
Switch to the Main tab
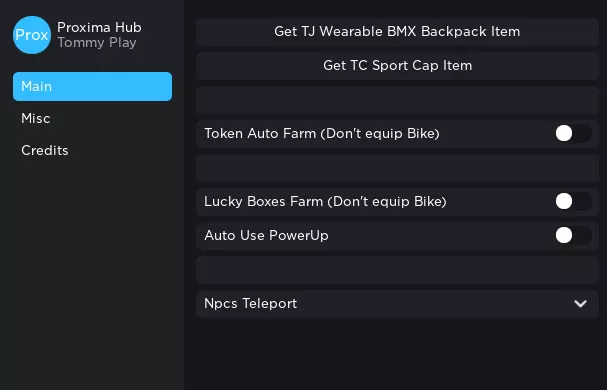coord(93,86)
